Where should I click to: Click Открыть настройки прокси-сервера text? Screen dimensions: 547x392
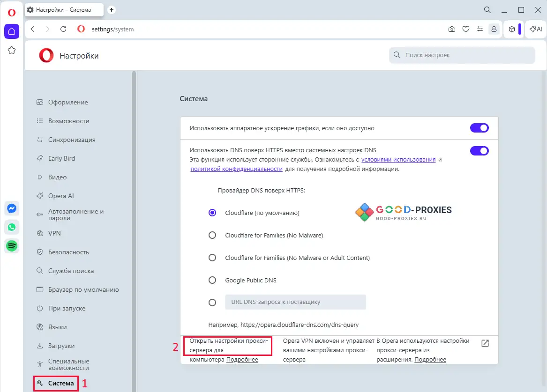click(228, 345)
